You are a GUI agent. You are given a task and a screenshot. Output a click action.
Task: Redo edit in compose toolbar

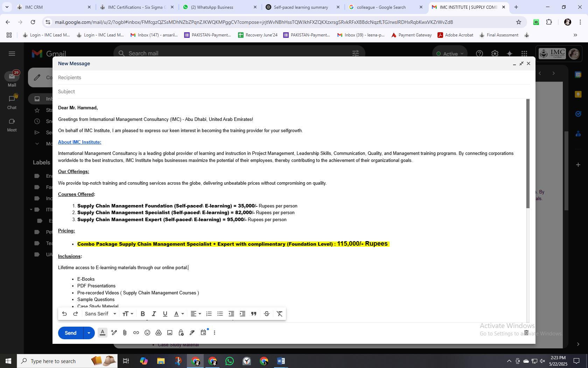click(x=75, y=314)
